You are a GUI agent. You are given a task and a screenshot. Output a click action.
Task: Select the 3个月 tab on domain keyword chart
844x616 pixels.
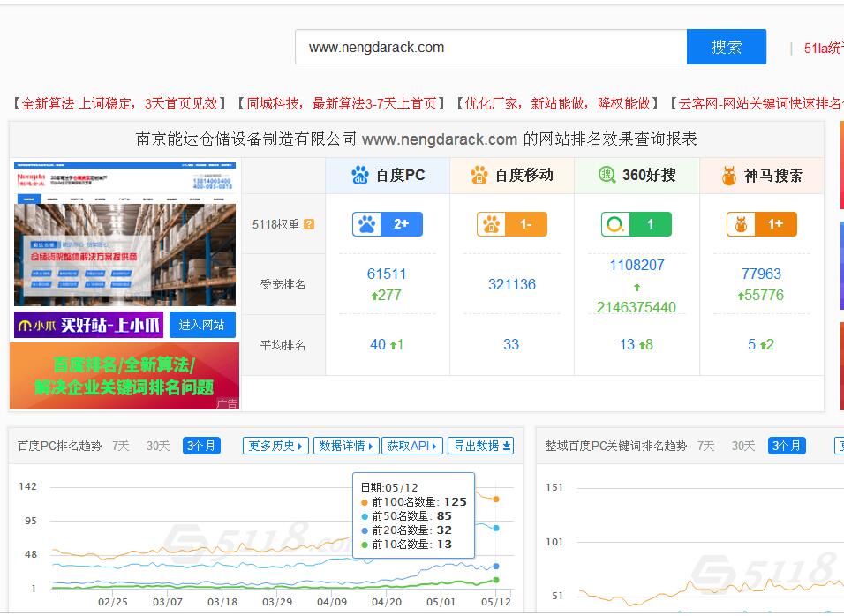786,447
